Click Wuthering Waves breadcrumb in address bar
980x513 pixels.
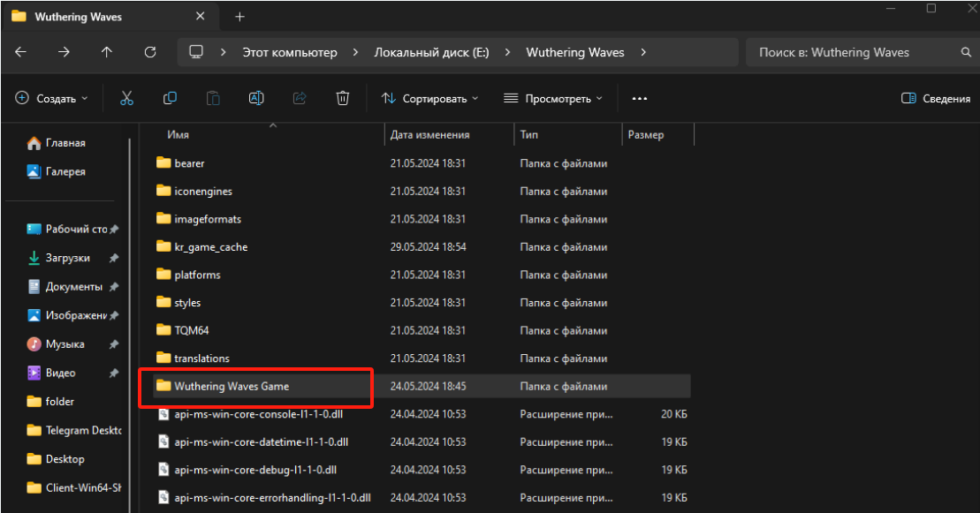(x=575, y=52)
